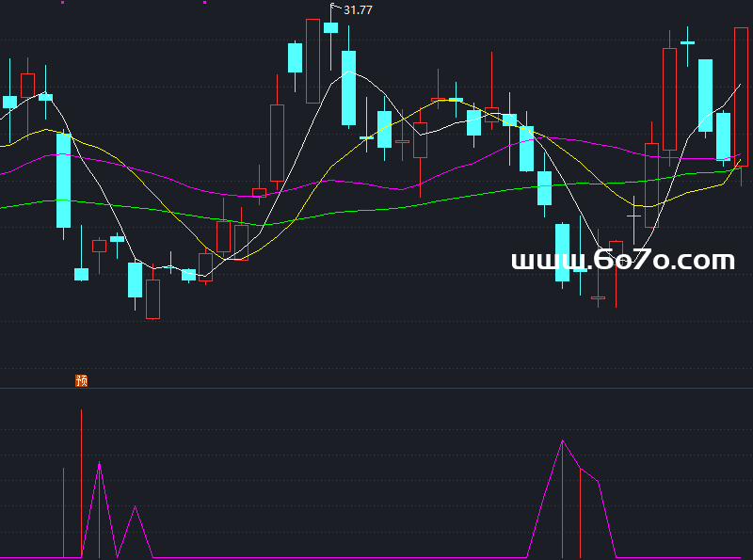753x560 pixels.
Task: Click the small flag marker beside 31.77
Action: [x=334, y=8]
